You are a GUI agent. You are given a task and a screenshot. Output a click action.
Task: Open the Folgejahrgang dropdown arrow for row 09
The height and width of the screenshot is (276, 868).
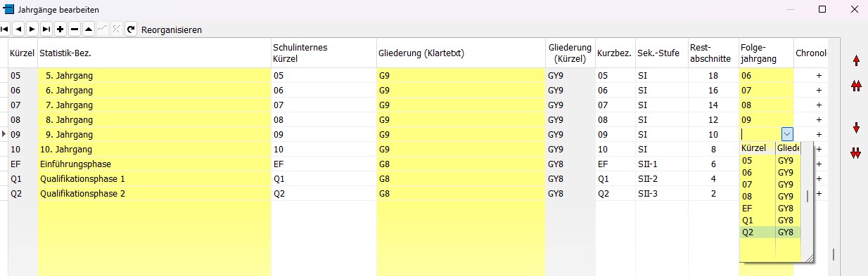tap(788, 134)
